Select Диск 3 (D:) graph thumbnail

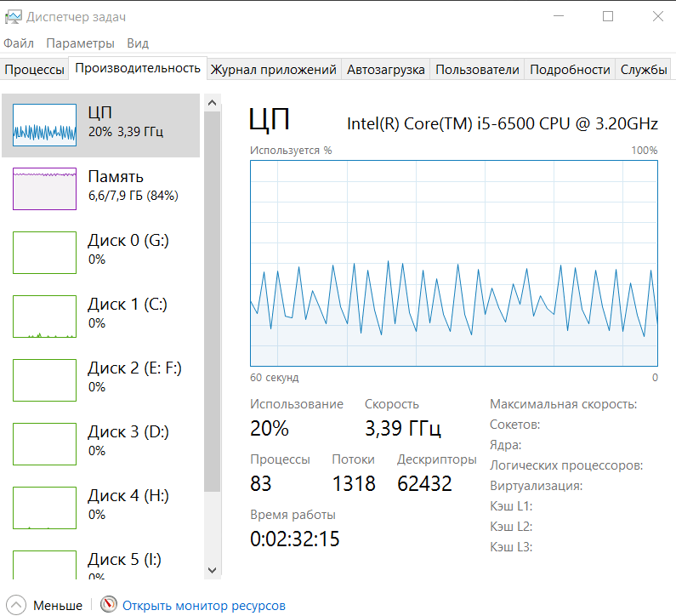point(44,444)
